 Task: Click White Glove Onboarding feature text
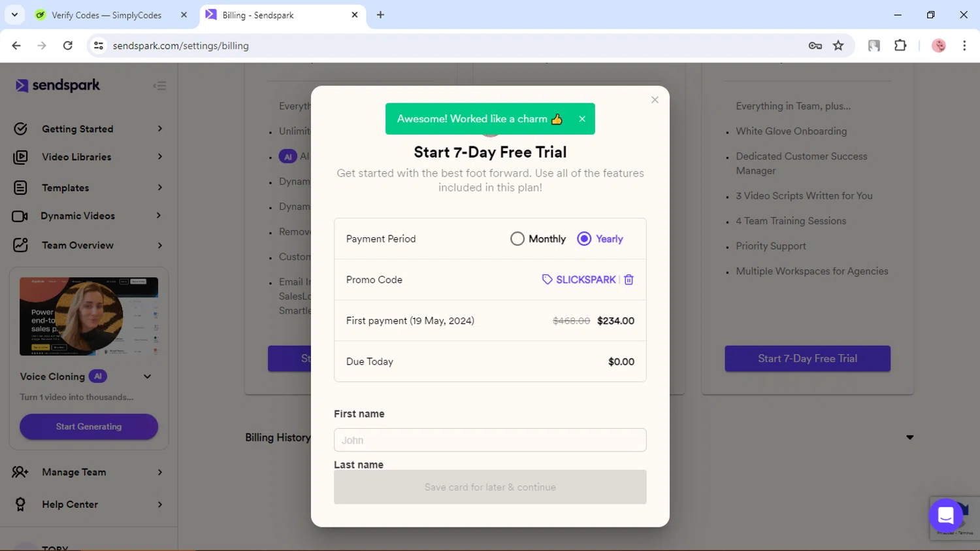791,131
